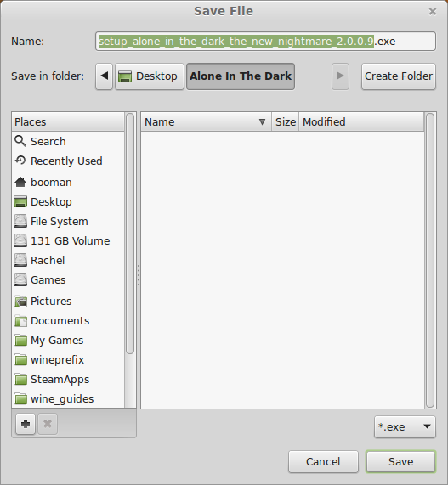Click the File System drive icon

point(20,221)
